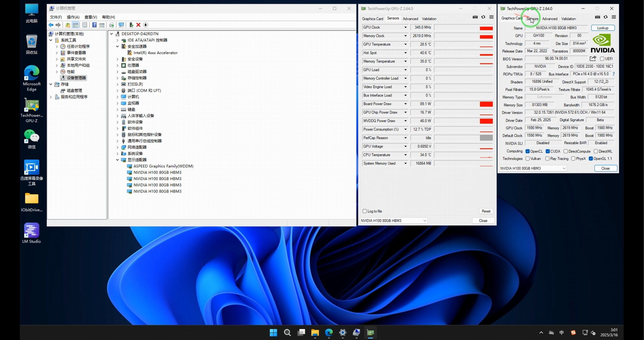
Task: Select the LM Studio desktop icon
Action: pyautogui.click(x=31, y=233)
